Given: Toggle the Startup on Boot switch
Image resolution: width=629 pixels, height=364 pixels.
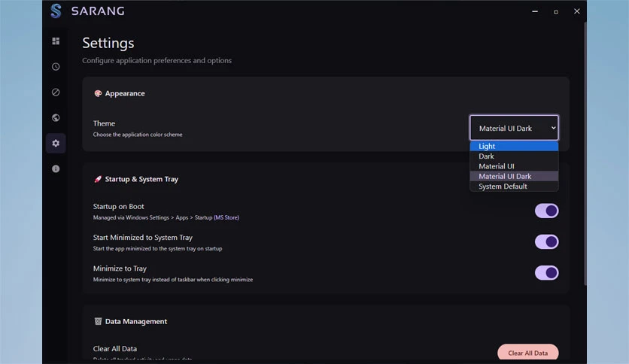Looking at the screenshot, I should 546,211.
